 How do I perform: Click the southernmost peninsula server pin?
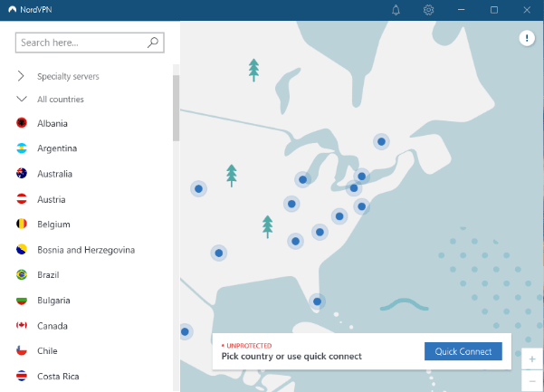(x=317, y=301)
